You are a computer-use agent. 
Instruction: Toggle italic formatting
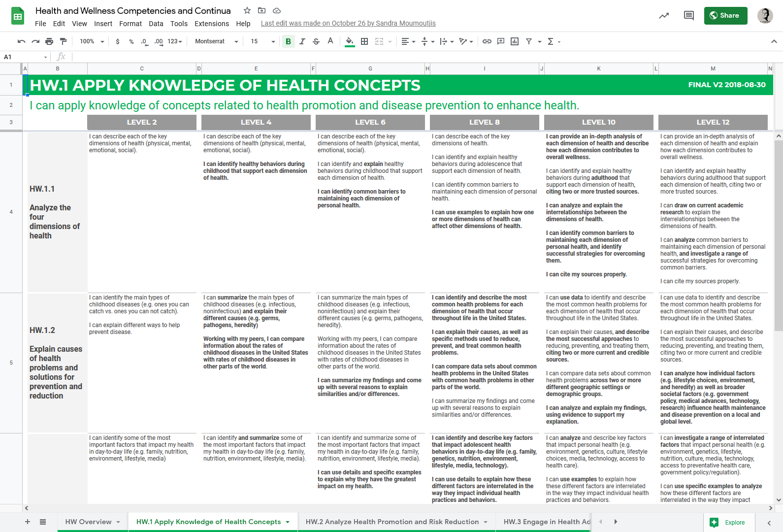coord(302,41)
